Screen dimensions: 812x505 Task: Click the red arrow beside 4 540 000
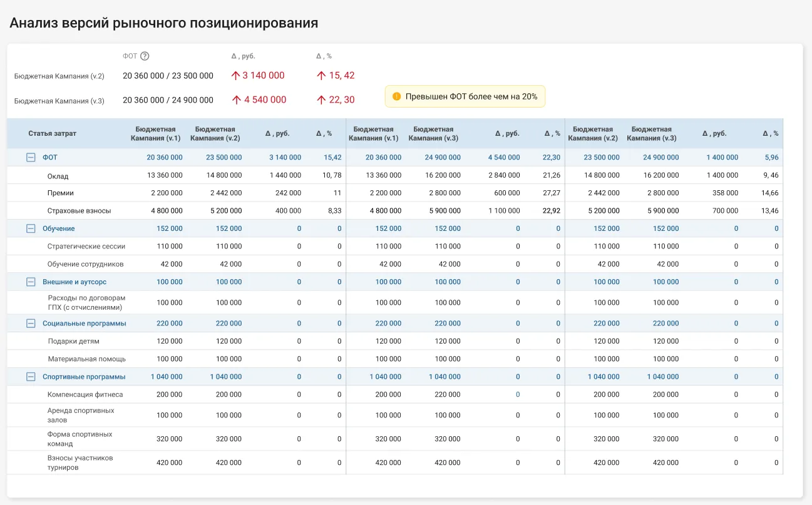click(x=237, y=99)
